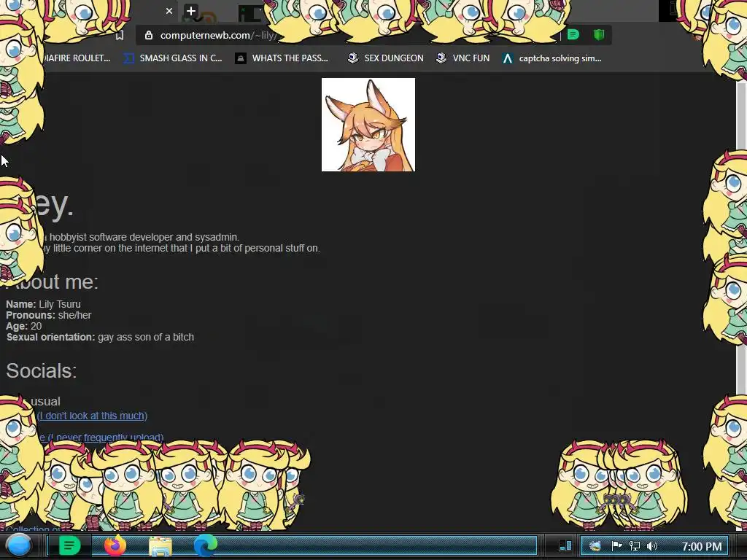The width and height of the screenshot is (747, 560).
Task: Open the ...IAFIRE ROULET... bookmark
Action: [77, 58]
